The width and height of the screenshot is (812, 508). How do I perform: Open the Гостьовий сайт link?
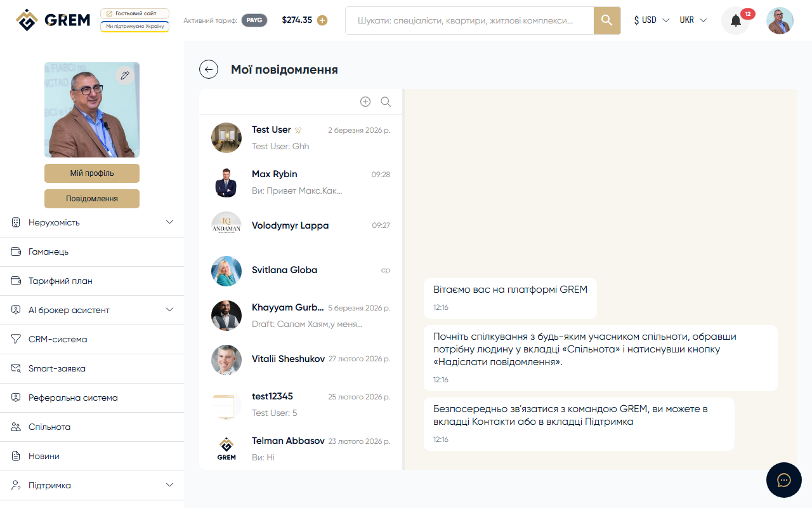134,12
